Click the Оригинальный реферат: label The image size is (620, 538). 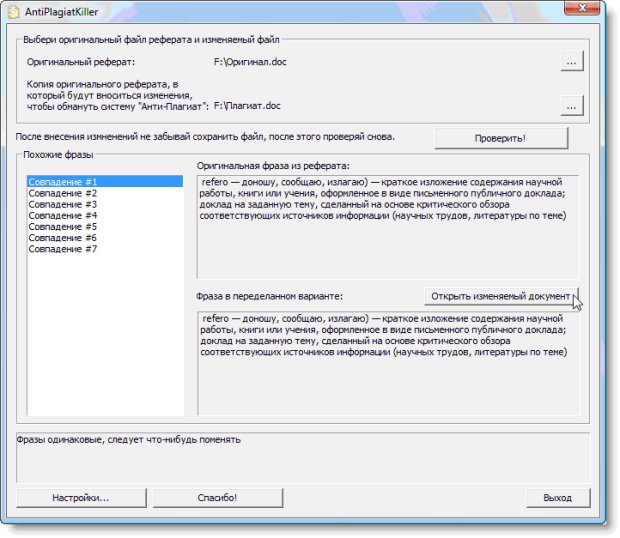pos(81,62)
